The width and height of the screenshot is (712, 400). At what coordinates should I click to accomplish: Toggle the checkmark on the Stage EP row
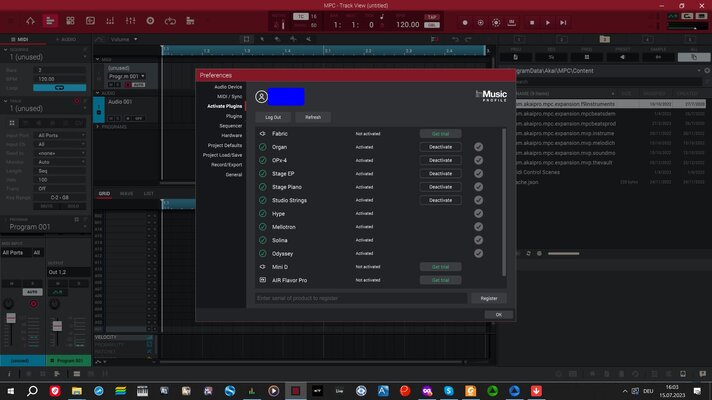tap(478, 173)
